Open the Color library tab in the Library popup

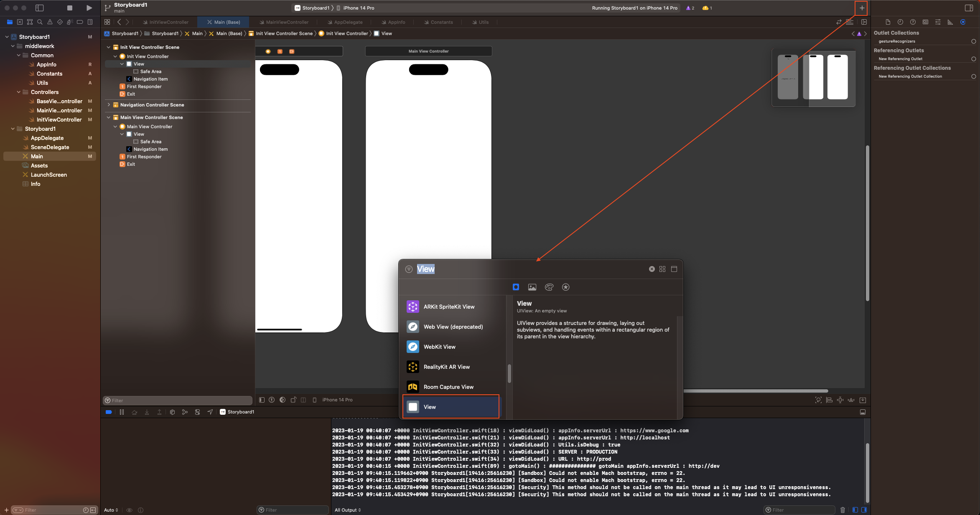click(549, 287)
